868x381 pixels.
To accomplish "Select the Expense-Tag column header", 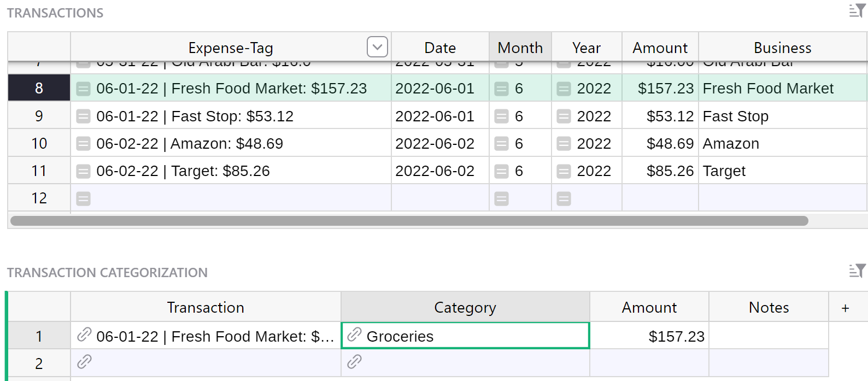I will point(231,48).
